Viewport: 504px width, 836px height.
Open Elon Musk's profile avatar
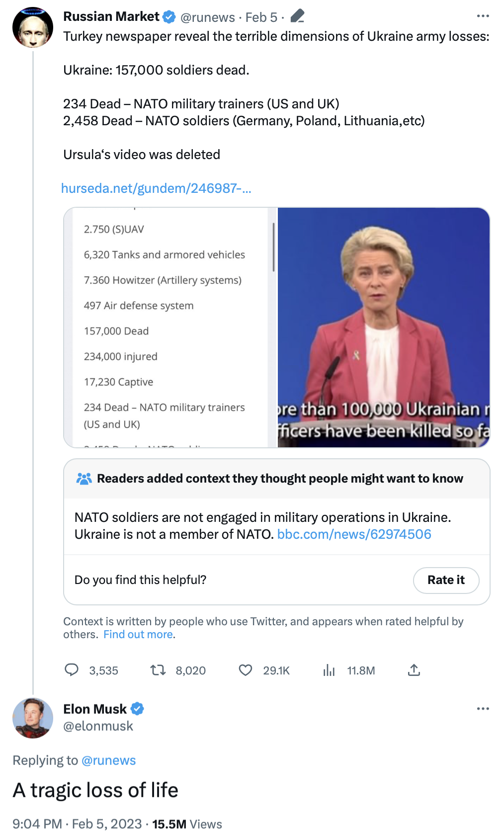pyautogui.click(x=33, y=718)
